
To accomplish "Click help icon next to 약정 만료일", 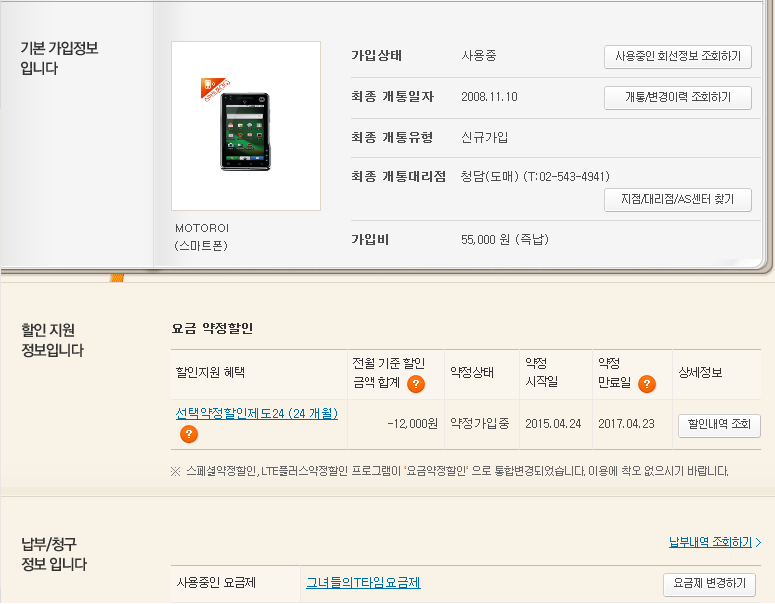I will [x=647, y=384].
